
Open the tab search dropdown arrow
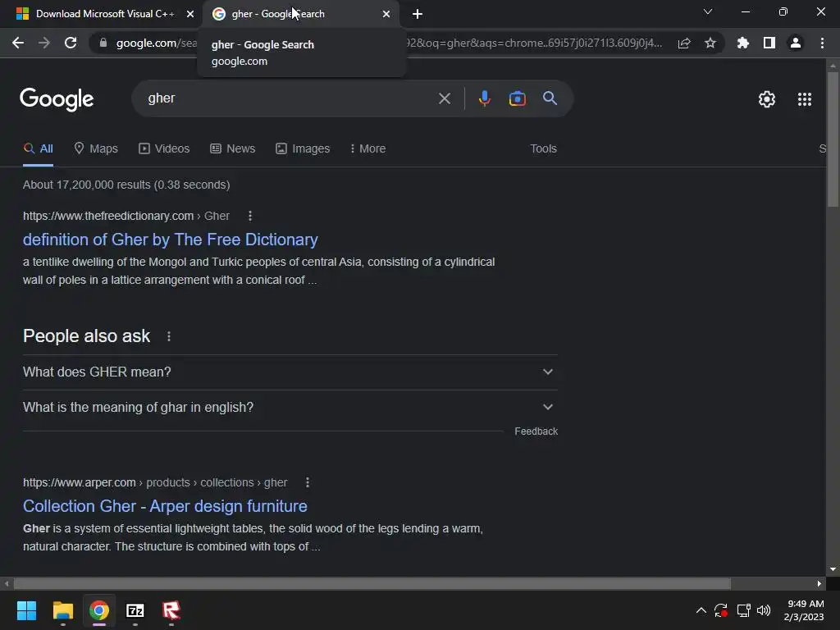pos(708,11)
